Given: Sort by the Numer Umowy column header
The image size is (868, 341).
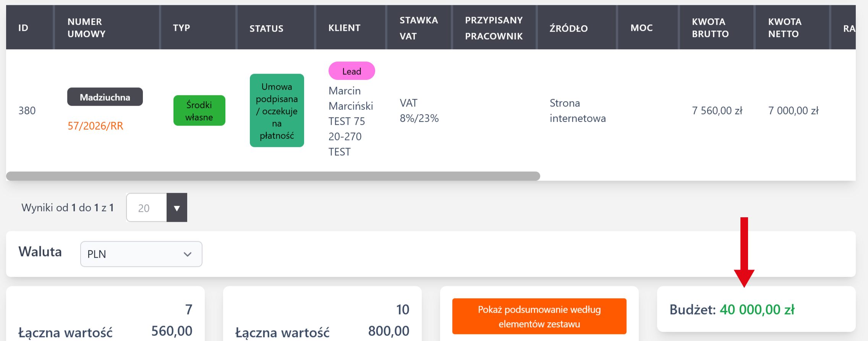Looking at the screenshot, I should (86, 28).
